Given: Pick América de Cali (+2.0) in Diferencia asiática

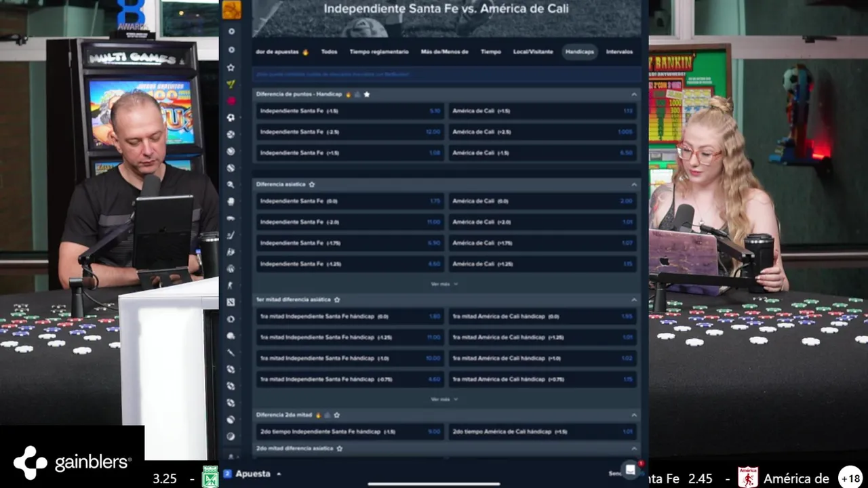Looking at the screenshot, I should (x=542, y=222).
